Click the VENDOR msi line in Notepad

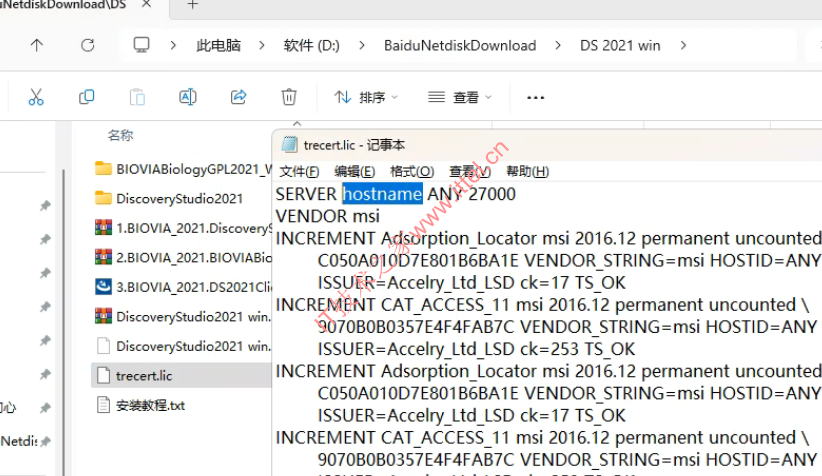[x=328, y=216]
